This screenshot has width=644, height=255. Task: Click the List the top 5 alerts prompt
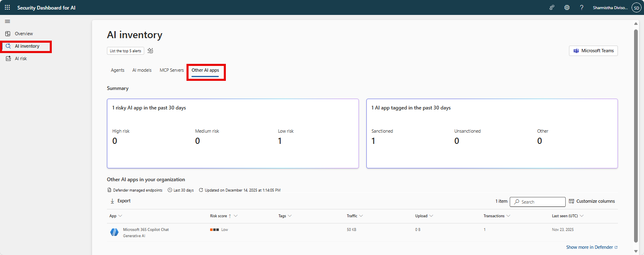(x=126, y=51)
